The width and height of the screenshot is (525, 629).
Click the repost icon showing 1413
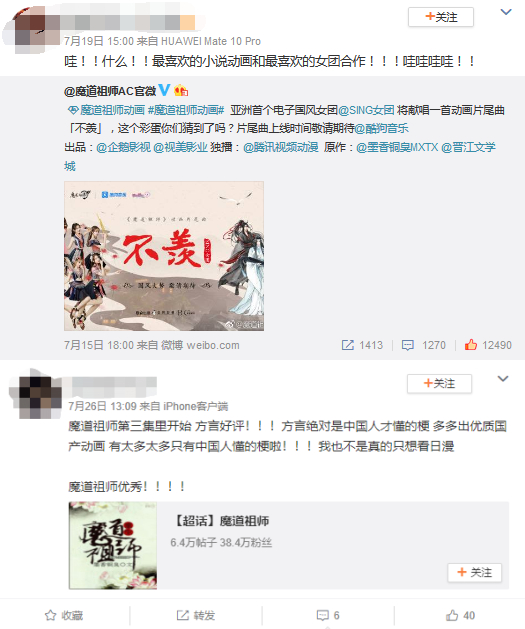tap(348, 345)
